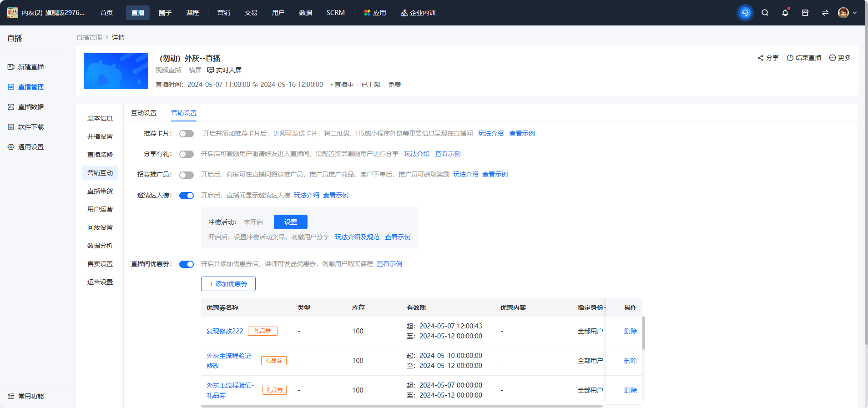
Task: Open the user avatar menu
Action: (843, 13)
